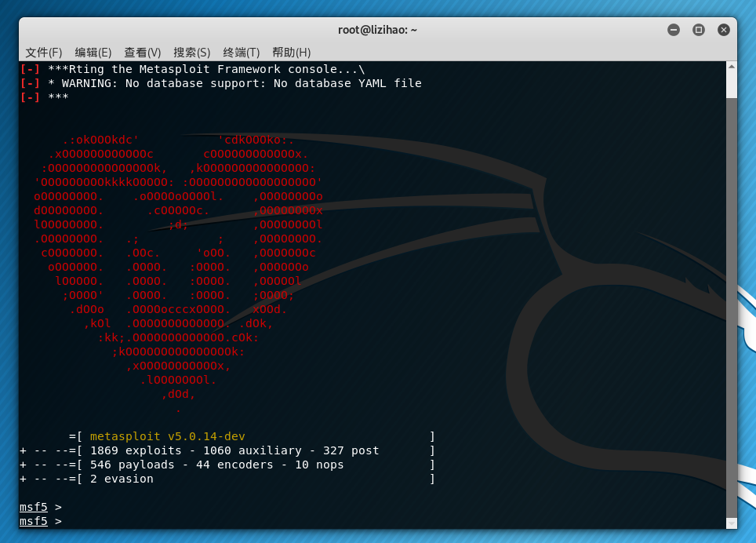The width and height of the screenshot is (756, 543).
Task: Click the scrollbar down arrow
Action: tap(732, 523)
